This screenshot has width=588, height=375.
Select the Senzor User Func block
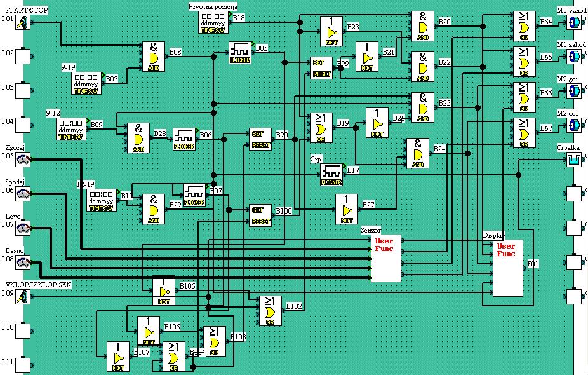(x=386, y=259)
